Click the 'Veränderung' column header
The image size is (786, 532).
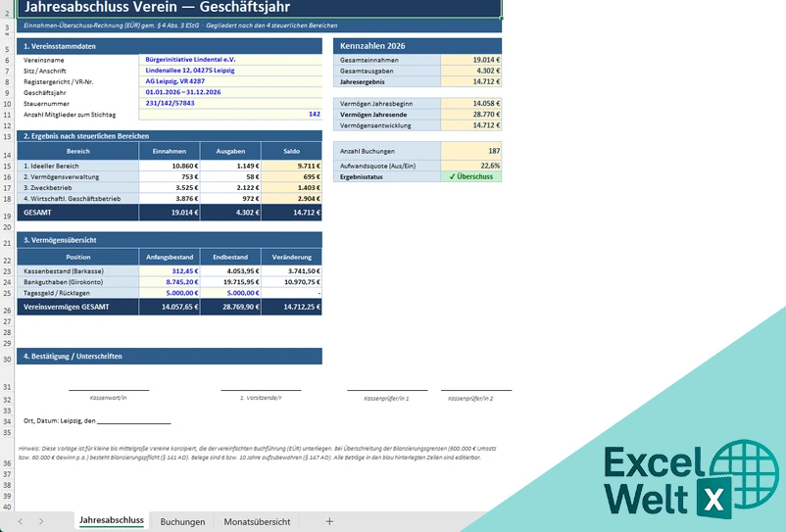point(292,257)
